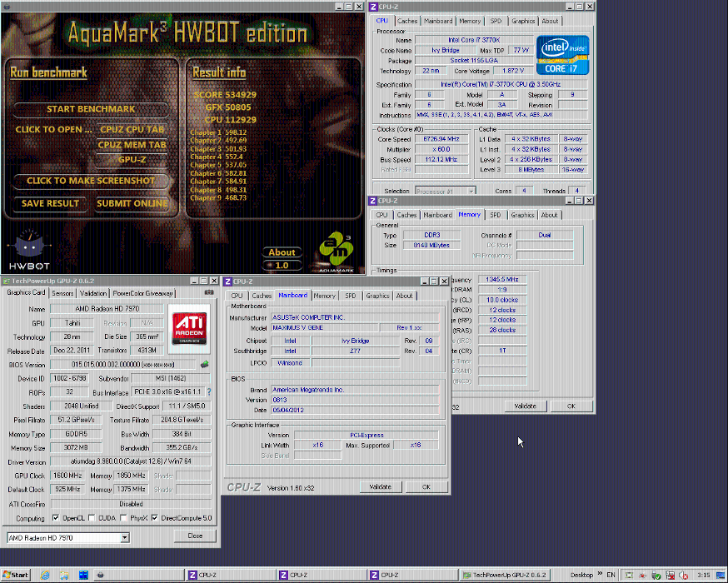Open the PowerColor Giveaway tab in GPU-Z
The width and height of the screenshot is (728, 583).
tap(142, 293)
